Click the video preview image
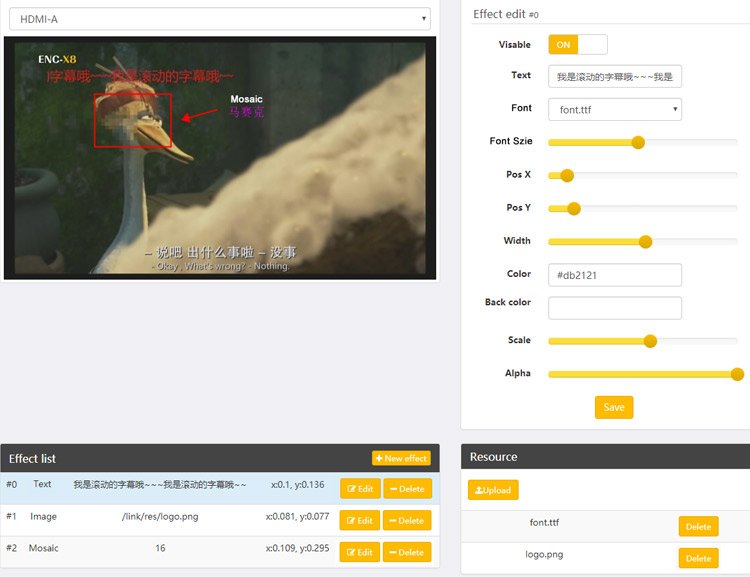This screenshot has height=577, width=750. click(220, 158)
